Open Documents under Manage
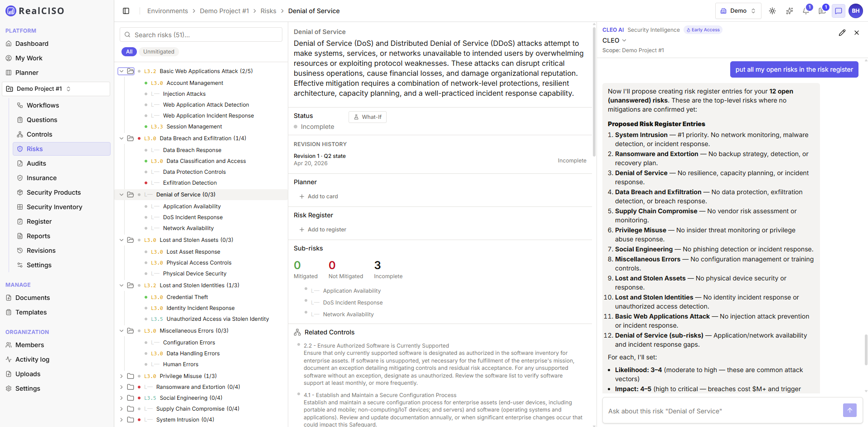Screen dimensions: 868x427 tap(33, 298)
